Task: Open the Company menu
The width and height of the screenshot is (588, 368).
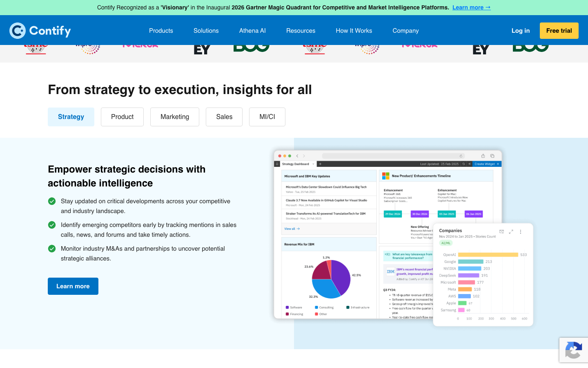Action: click(x=405, y=31)
